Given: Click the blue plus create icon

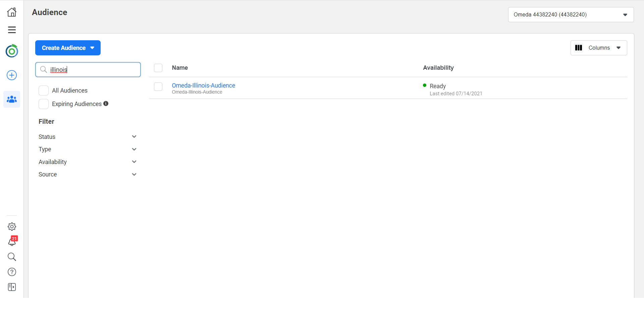Looking at the screenshot, I should tap(12, 75).
